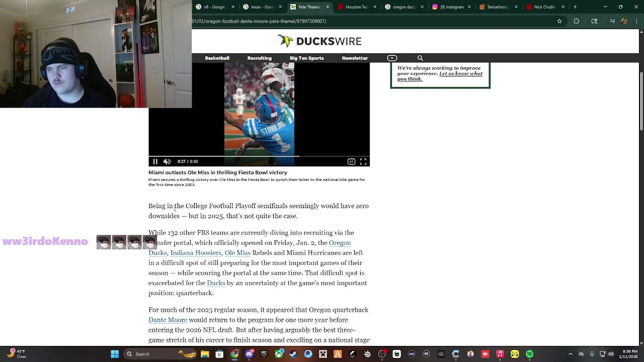
Task: Open the weather widget showing 43°F
Action: (x=15, y=354)
